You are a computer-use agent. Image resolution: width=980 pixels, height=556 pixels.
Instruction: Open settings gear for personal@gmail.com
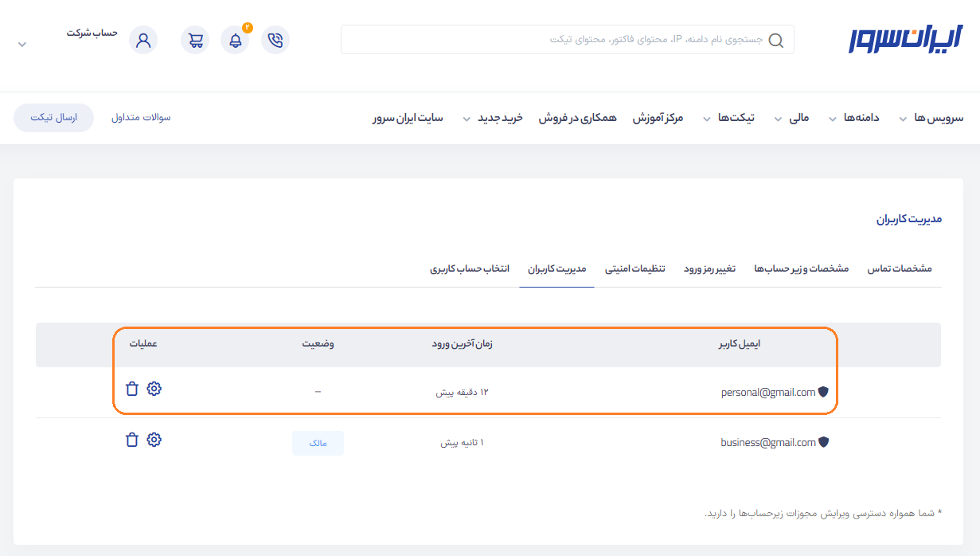click(154, 389)
